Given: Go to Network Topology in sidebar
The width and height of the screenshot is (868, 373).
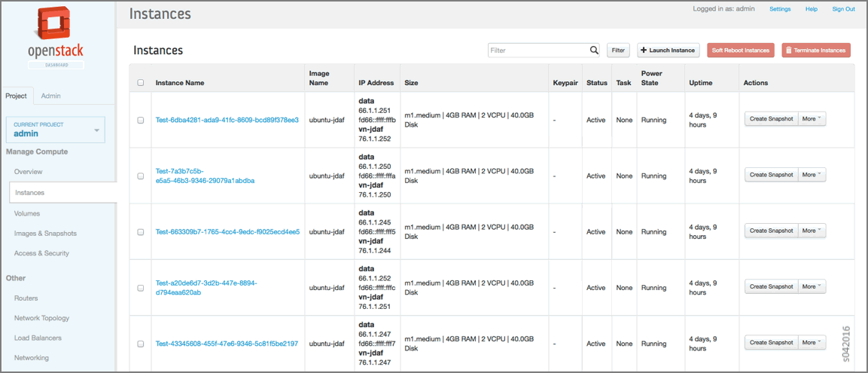Looking at the screenshot, I should click(x=41, y=318).
